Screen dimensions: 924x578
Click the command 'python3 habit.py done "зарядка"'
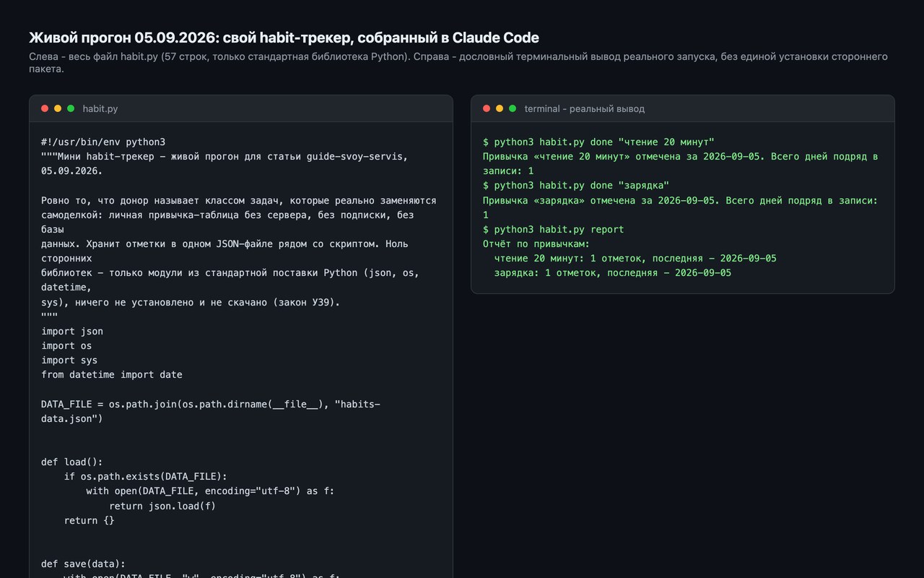pyautogui.click(x=582, y=186)
